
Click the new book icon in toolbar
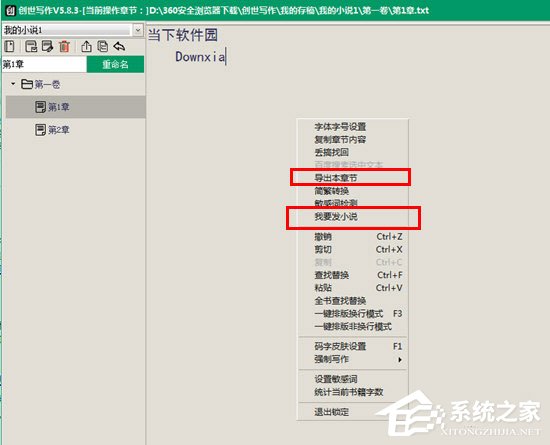tap(9, 46)
